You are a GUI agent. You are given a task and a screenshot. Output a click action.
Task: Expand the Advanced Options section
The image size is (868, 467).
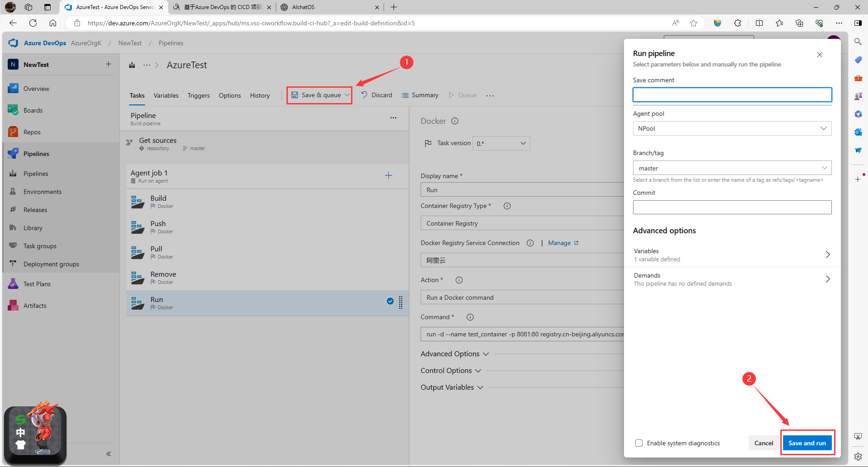click(455, 354)
